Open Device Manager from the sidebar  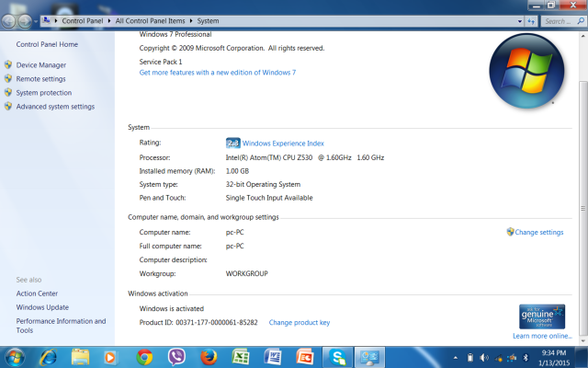point(40,65)
